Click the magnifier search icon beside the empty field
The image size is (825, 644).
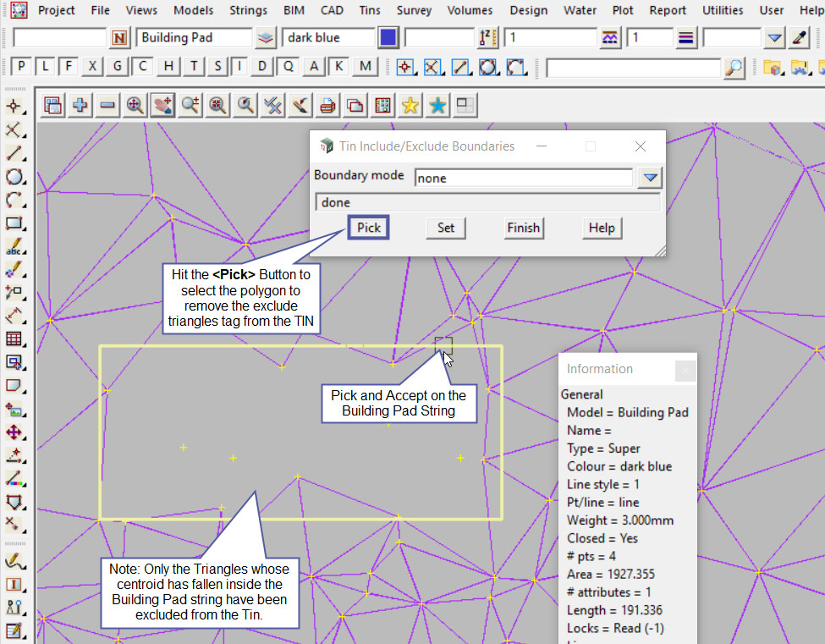pyautogui.click(x=734, y=67)
